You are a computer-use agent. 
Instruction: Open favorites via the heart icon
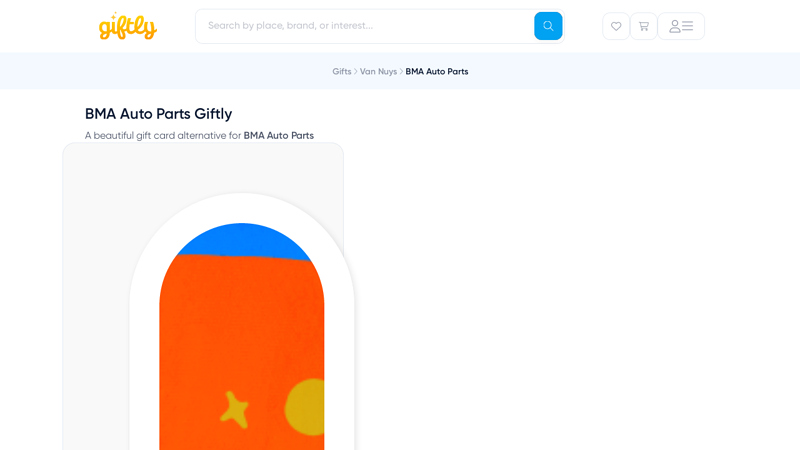[x=616, y=26]
